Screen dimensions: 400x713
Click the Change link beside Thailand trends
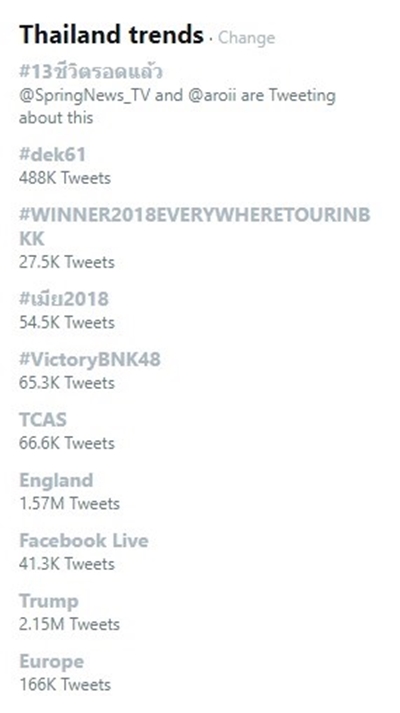pyautogui.click(x=246, y=38)
